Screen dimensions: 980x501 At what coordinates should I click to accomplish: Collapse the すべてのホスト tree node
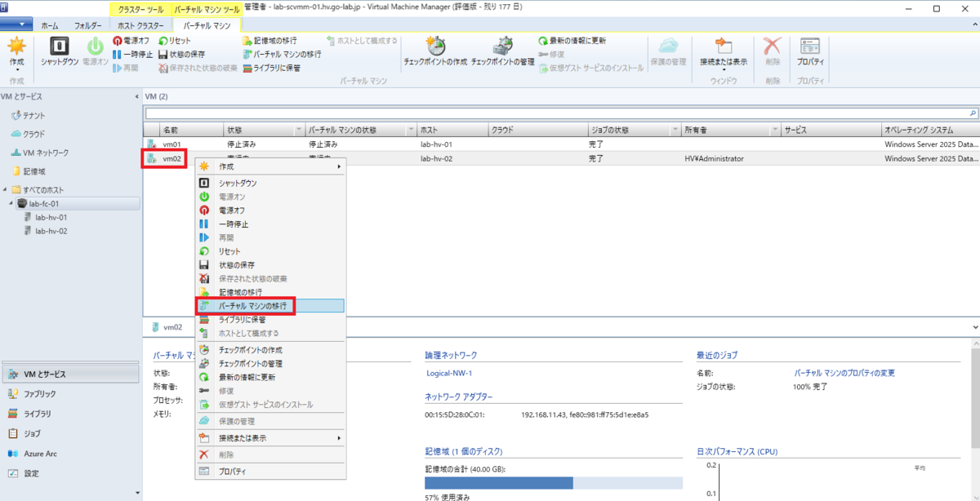6,190
